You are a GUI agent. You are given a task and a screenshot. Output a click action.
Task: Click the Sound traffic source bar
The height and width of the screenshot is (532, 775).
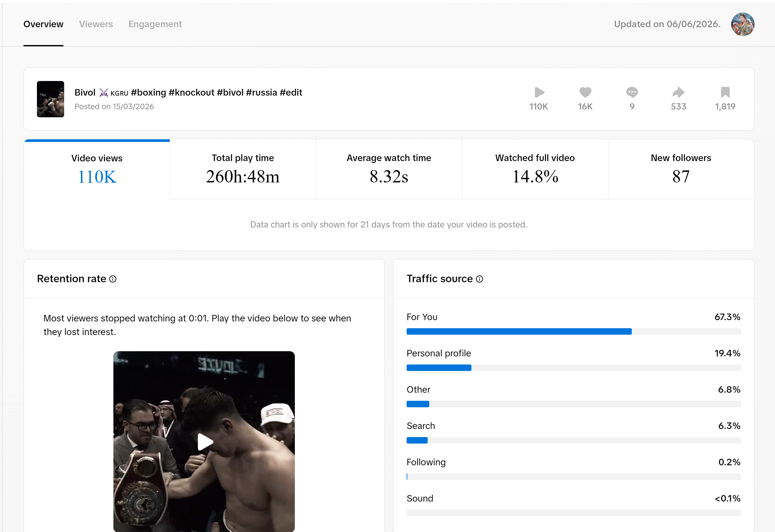click(x=573, y=513)
